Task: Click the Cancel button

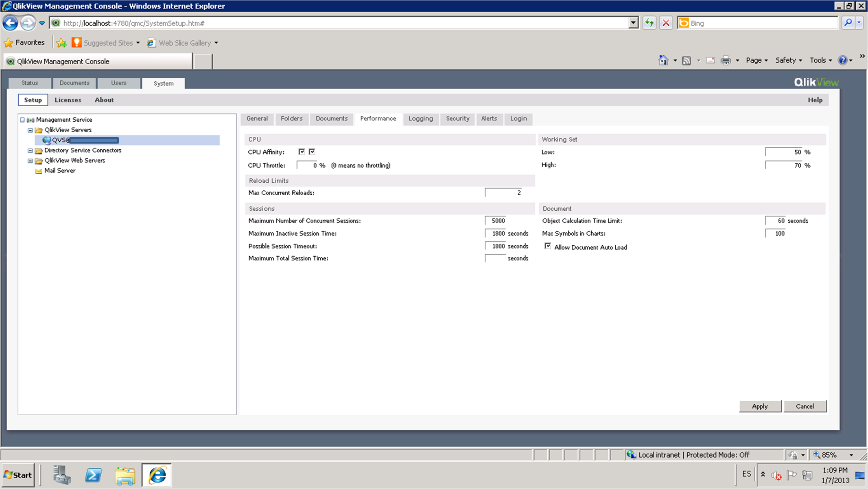Action: click(x=805, y=406)
